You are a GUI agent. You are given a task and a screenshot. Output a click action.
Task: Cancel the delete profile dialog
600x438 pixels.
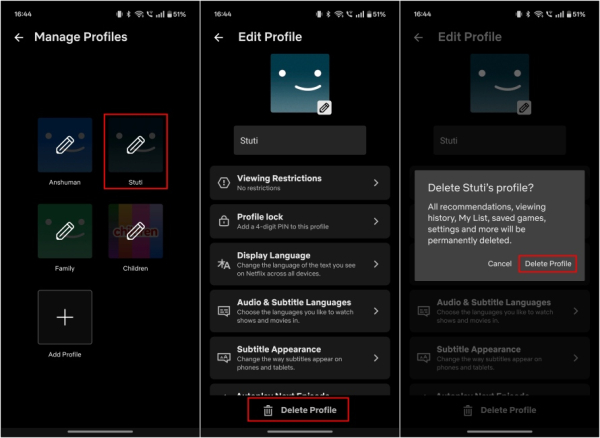pos(499,264)
